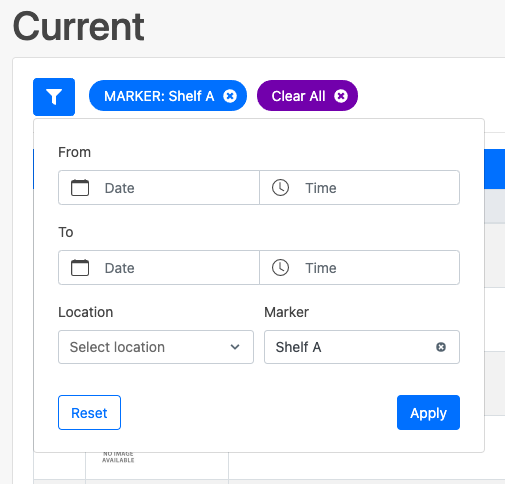The image size is (505, 484).
Task: Click into the To Time field
Action: tap(360, 268)
